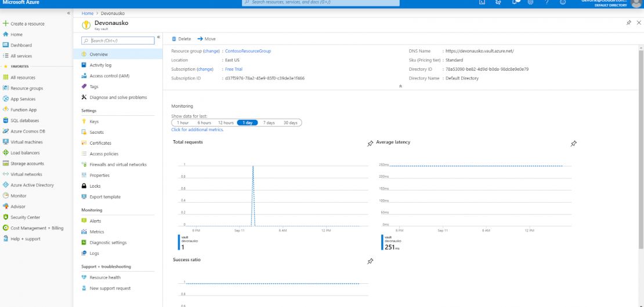
Task: Click the vault menu search field
Action: (x=118, y=41)
